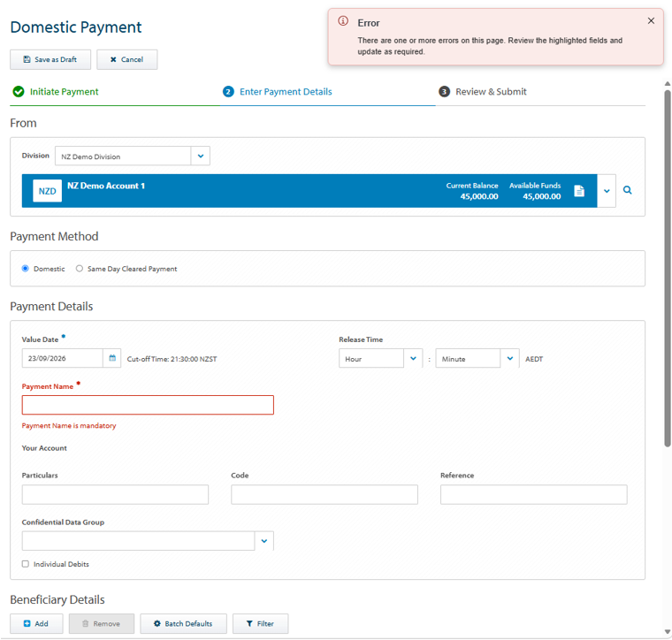Image resolution: width=672 pixels, height=640 pixels.
Task: Click the Cut-off Time text
Action: point(172,359)
